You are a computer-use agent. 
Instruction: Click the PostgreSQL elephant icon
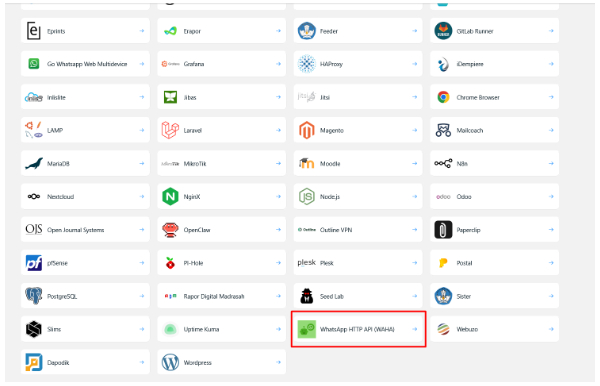34,296
